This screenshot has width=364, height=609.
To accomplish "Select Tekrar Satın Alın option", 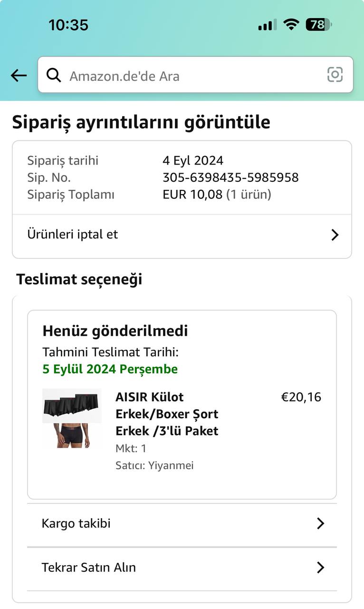I will pos(88,567).
